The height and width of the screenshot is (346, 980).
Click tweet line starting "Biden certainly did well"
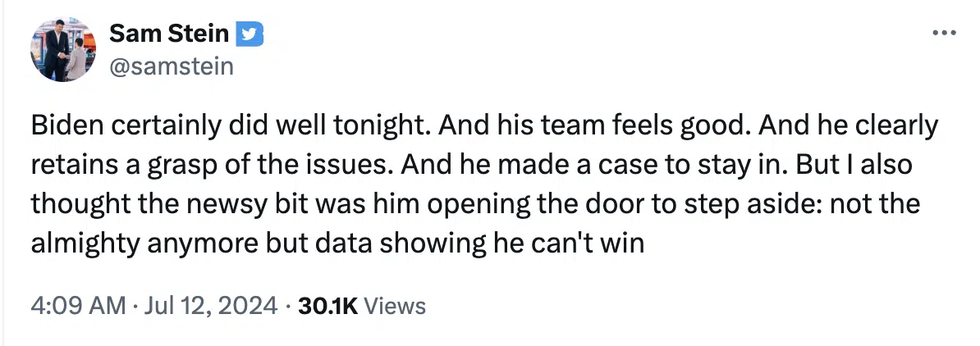click(x=484, y=125)
